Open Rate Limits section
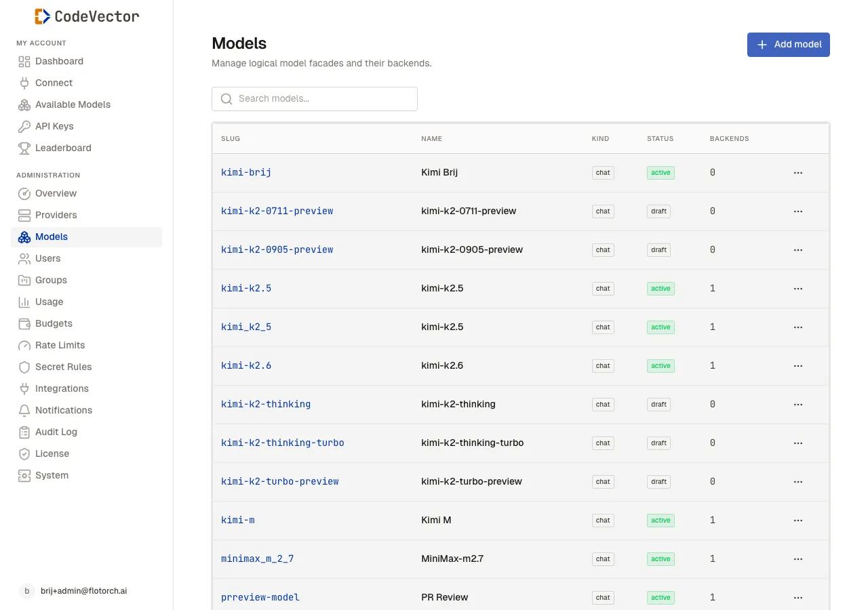Viewport: 868px width, 610px height. (86, 345)
